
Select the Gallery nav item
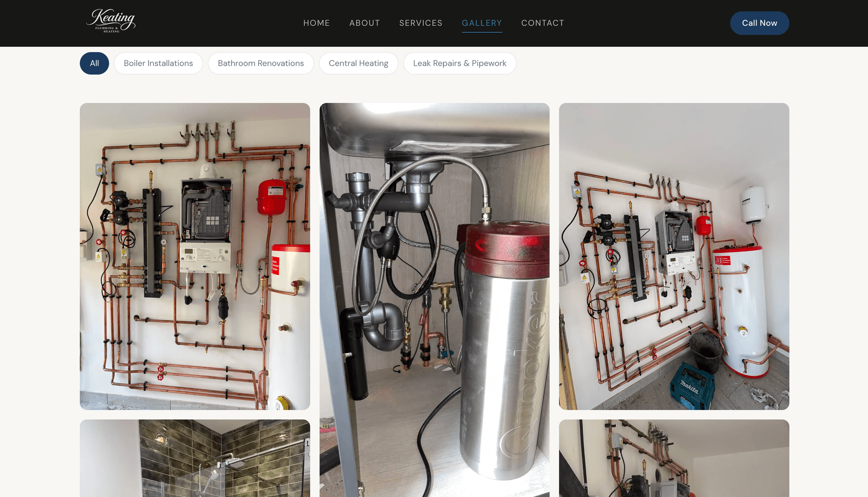pos(482,23)
